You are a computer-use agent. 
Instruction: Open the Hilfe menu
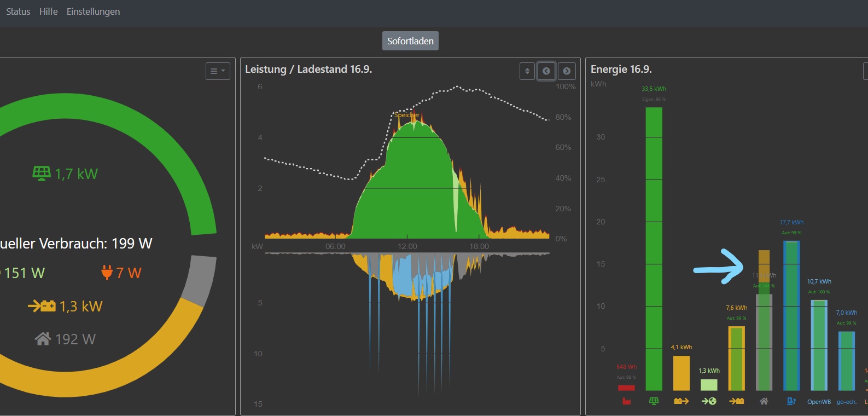pos(48,11)
